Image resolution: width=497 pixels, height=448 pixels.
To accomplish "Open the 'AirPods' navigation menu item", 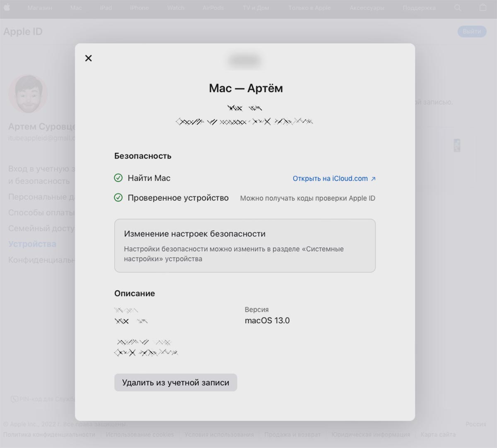I will pos(213,8).
